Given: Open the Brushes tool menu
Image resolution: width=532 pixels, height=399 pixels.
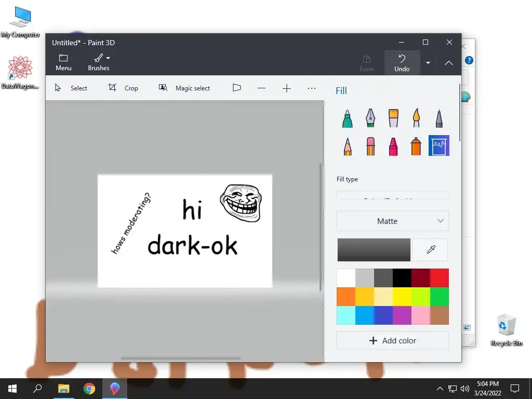Looking at the screenshot, I should tap(99, 62).
